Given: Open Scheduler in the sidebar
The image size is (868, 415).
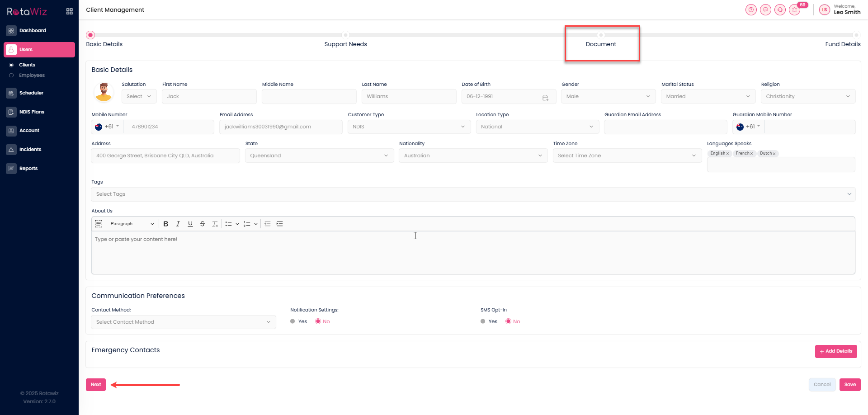Looking at the screenshot, I should click(31, 93).
